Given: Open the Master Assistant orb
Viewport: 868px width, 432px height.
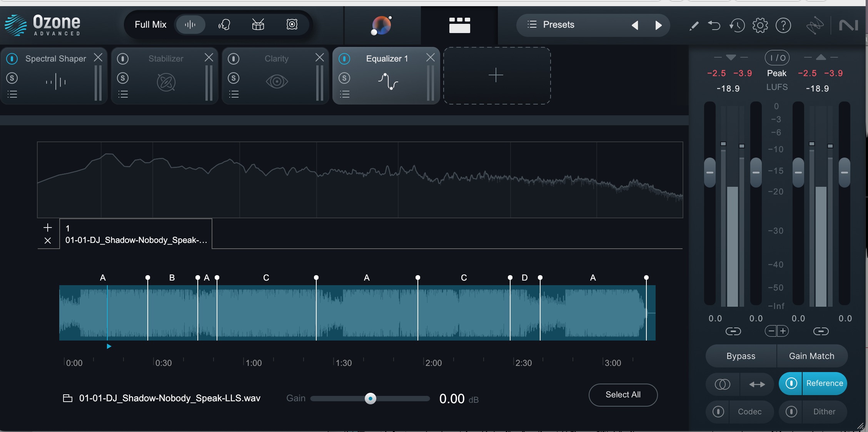Looking at the screenshot, I should [x=381, y=25].
